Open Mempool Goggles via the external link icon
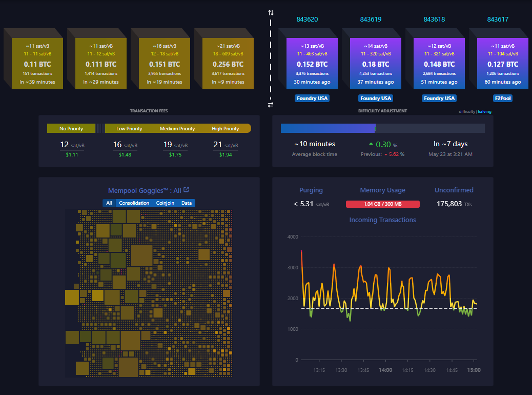532x395 pixels. coord(186,190)
